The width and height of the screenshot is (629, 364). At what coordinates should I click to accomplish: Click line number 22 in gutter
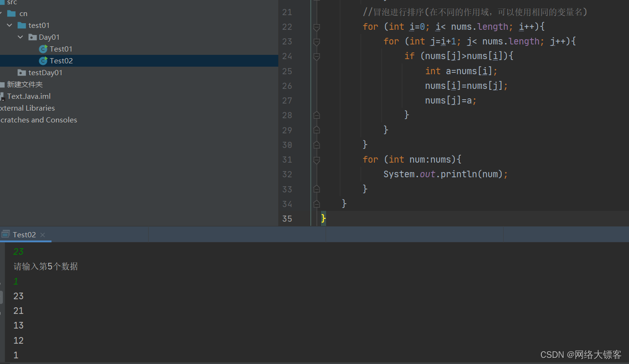click(287, 26)
